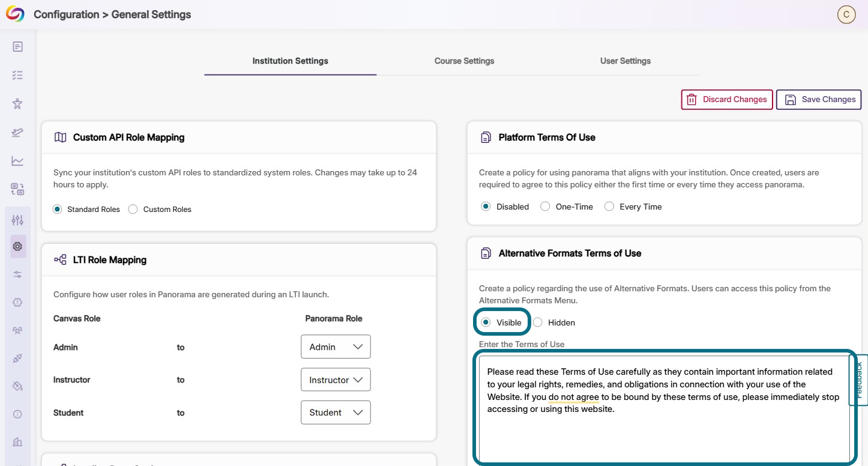Click the map icon beside Custom API Role Mapping
Viewport: 868px width, 466px height.
click(60, 138)
